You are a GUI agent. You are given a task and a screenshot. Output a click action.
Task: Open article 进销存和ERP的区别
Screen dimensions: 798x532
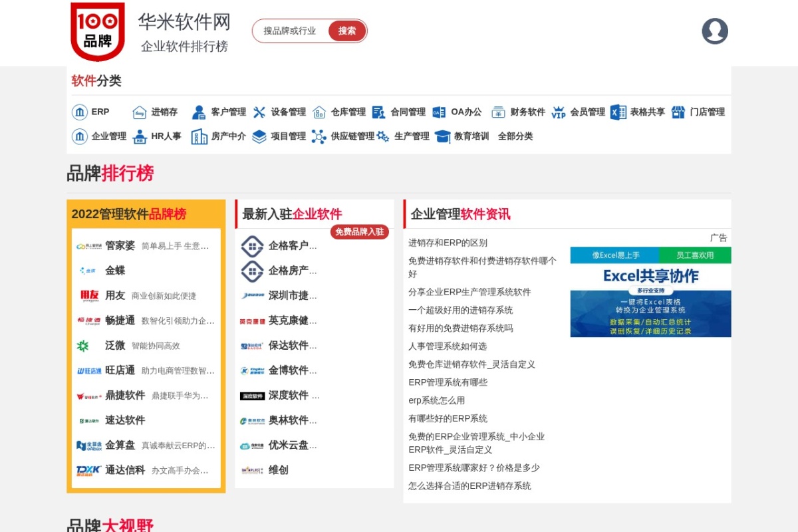448,243
